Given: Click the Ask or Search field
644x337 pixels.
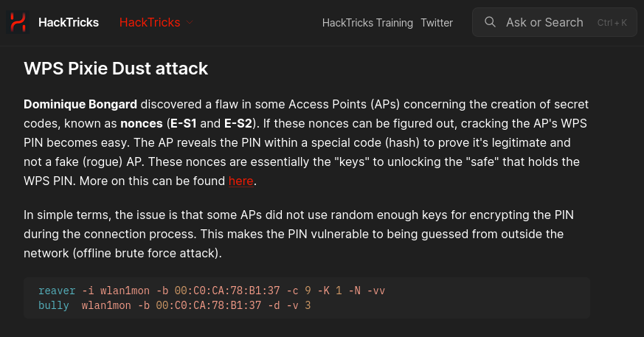Looking at the screenshot, I should pos(555,22).
